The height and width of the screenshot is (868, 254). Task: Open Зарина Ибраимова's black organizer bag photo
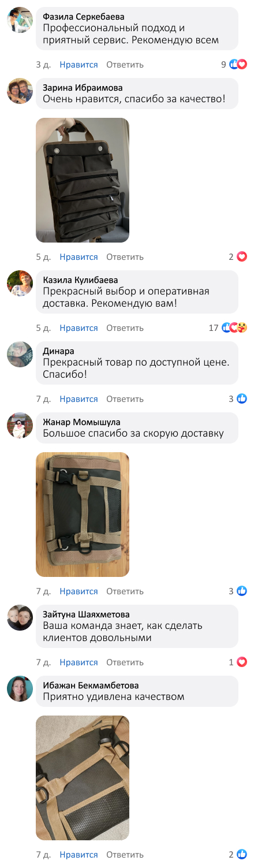pos(83,180)
